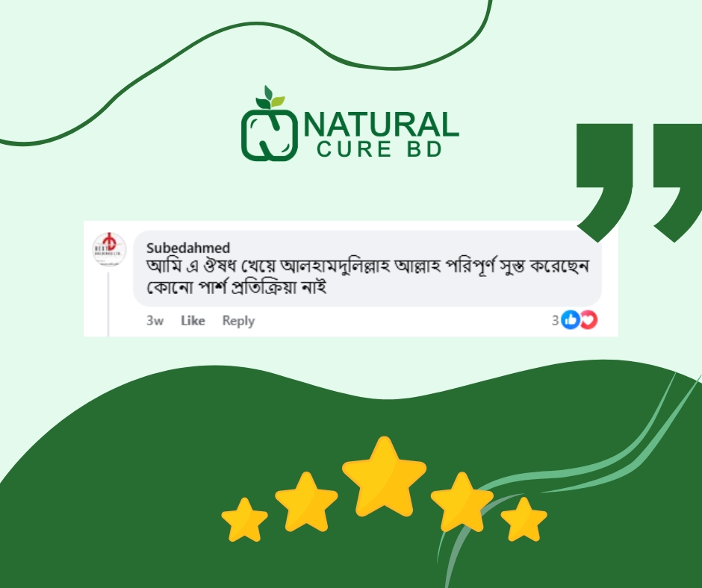
Task: Click the blue thumbs-up reaction icon
Action: [x=571, y=320]
